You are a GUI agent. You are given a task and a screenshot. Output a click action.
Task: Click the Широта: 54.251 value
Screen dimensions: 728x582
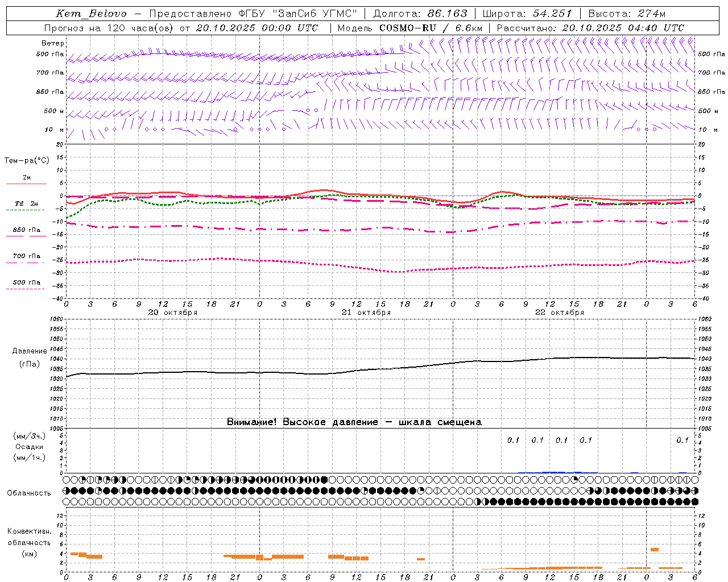click(x=527, y=14)
